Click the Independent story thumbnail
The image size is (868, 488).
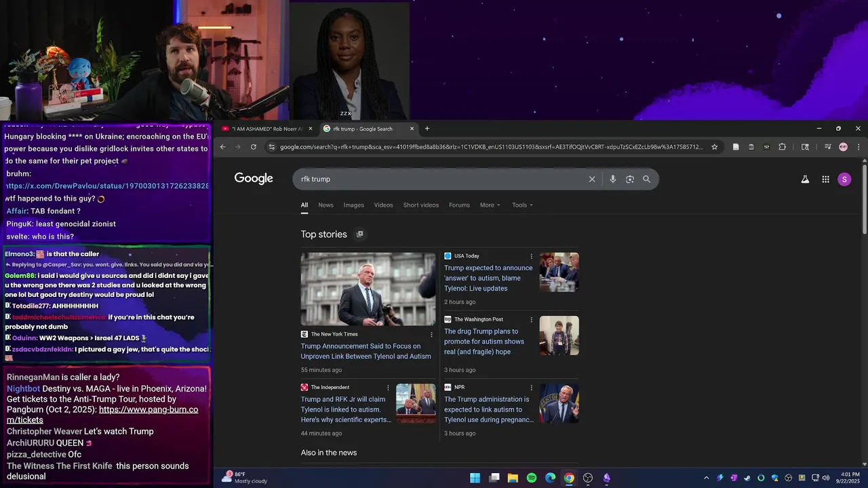click(416, 403)
